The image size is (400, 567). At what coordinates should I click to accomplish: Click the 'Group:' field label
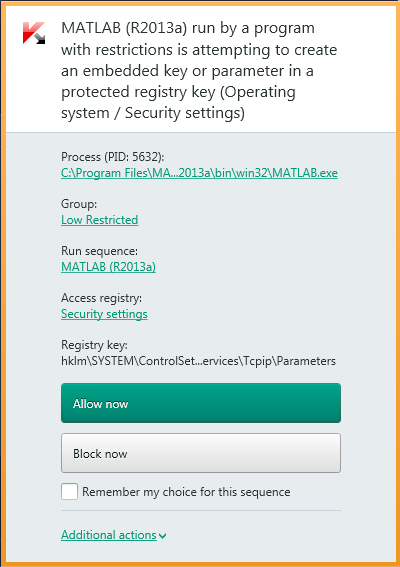[x=79, y=204]
